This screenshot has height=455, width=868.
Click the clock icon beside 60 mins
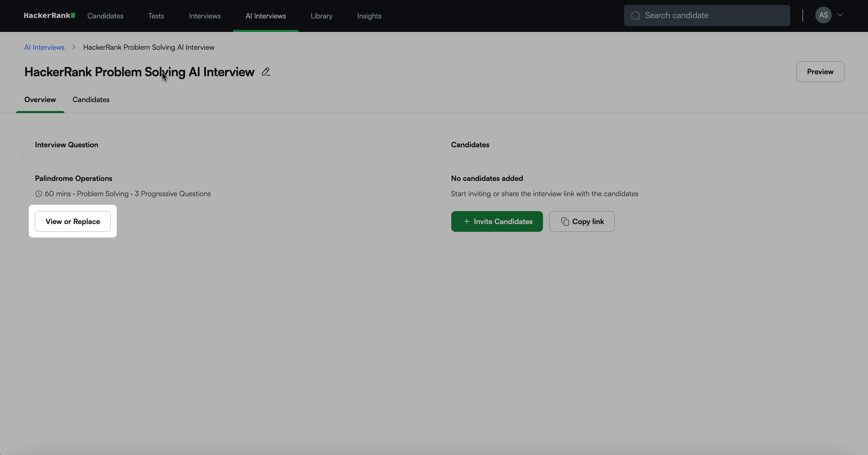(x=39, y=194)
